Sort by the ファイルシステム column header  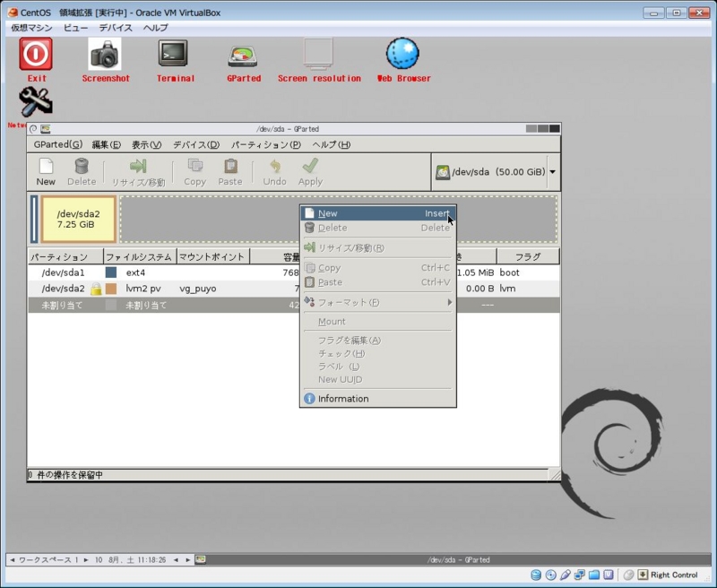141,257
